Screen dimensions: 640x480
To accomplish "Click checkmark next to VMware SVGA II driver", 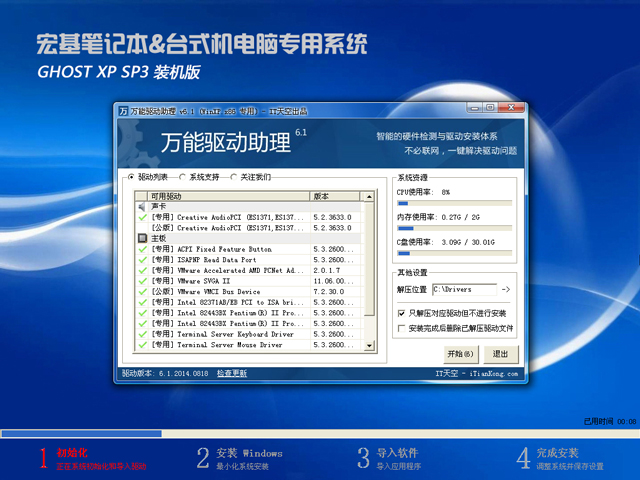I will point(143,281).
